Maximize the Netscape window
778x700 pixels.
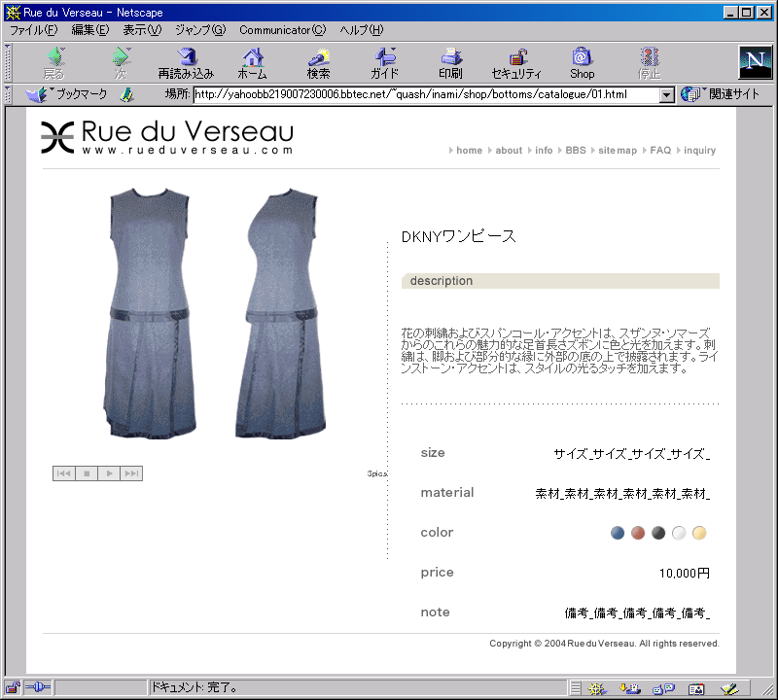point(746,13)
